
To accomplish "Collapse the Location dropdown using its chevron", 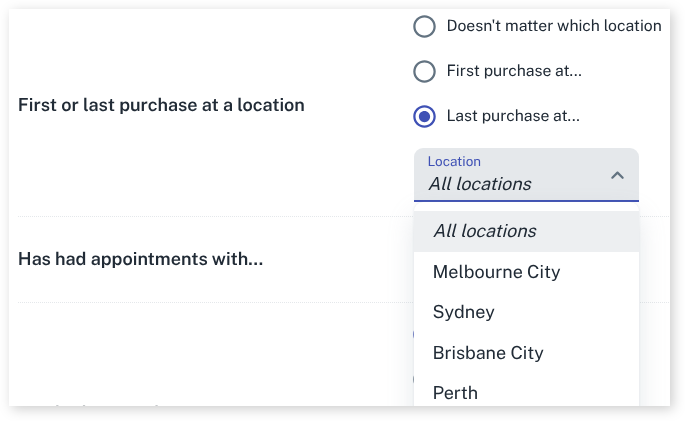I will coord(617,176).
